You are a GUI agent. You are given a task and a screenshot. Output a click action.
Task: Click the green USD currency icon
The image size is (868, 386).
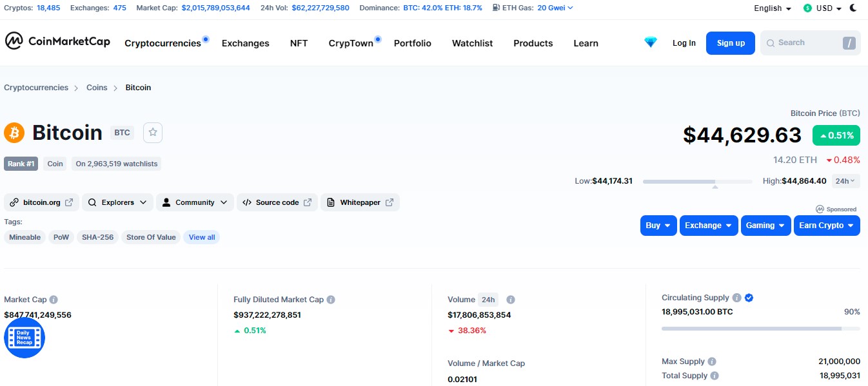tap(807, 8)
